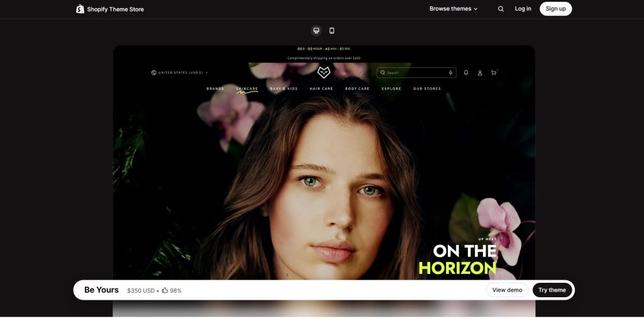
Task: Click the thumbs-up 98% rating icon
Action: (x=165, y=290)
